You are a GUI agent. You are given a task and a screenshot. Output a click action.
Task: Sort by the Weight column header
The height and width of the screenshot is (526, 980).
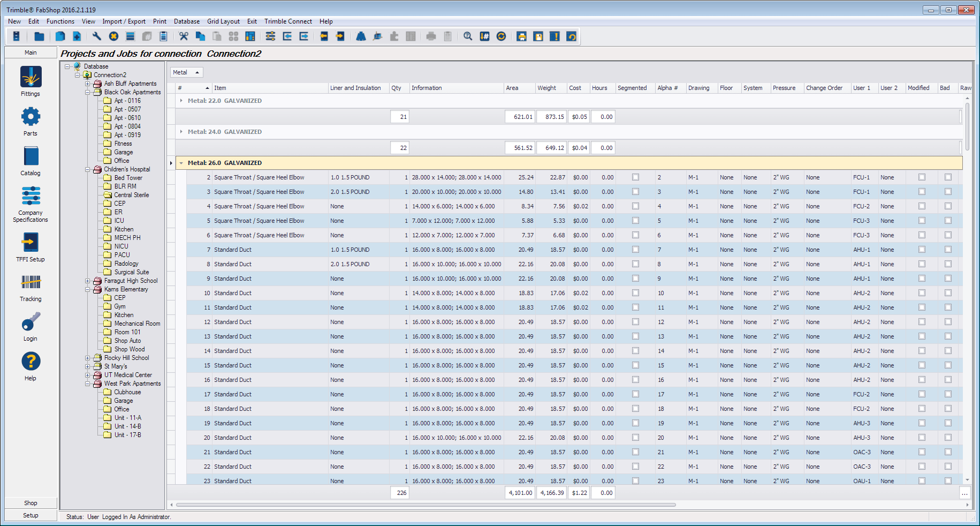(551, 88)
